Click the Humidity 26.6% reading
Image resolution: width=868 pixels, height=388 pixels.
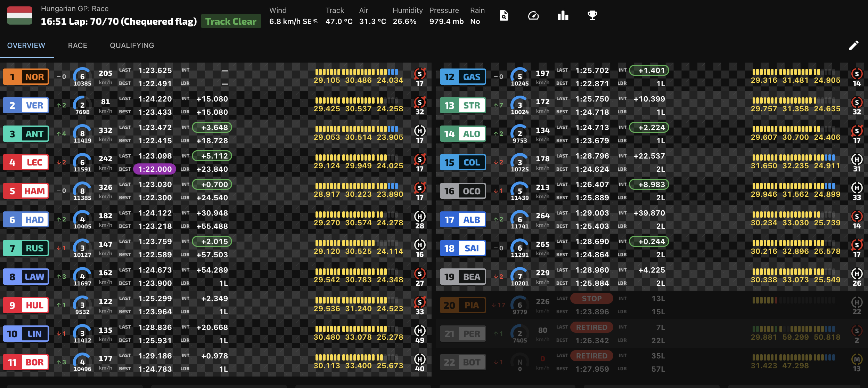click(404, 22)
